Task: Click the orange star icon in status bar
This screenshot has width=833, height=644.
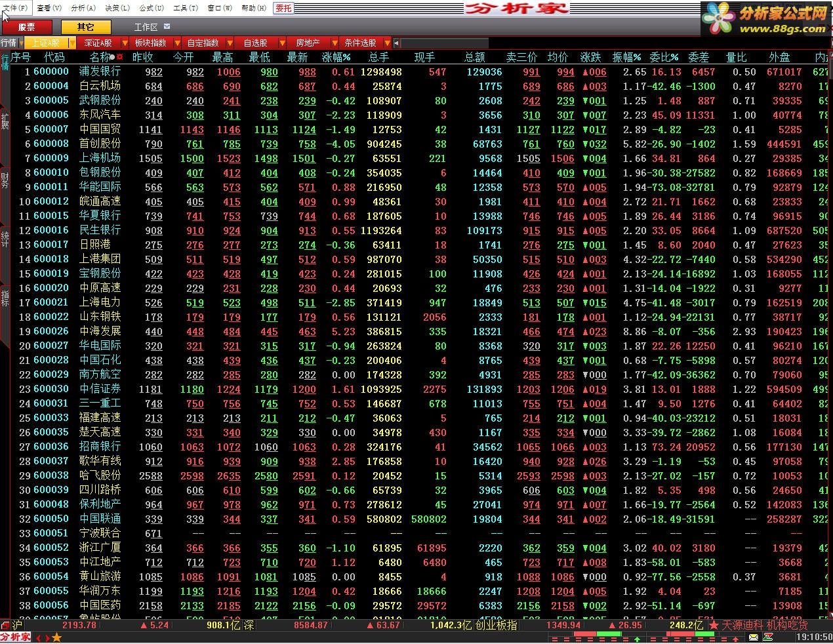Action: (x=57, y=637)
